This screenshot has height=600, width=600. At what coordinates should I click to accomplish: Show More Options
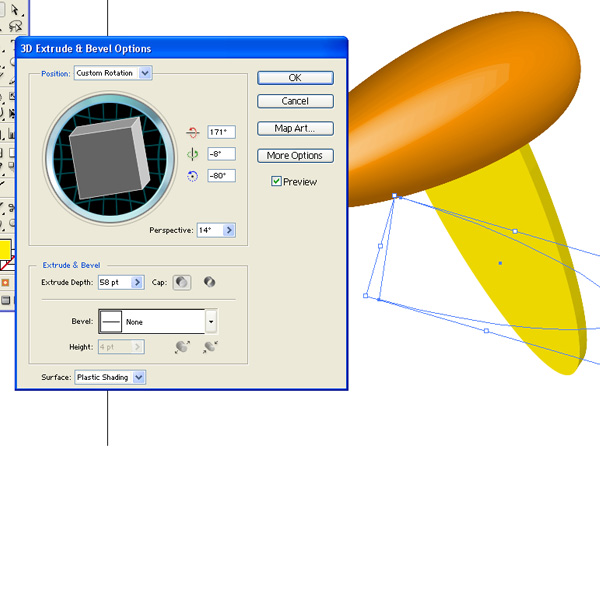coord(295,155)
